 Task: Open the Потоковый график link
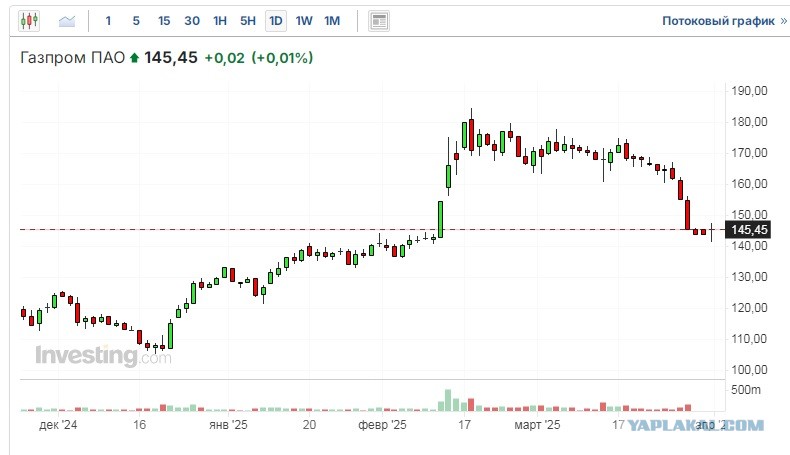point(718,21)
